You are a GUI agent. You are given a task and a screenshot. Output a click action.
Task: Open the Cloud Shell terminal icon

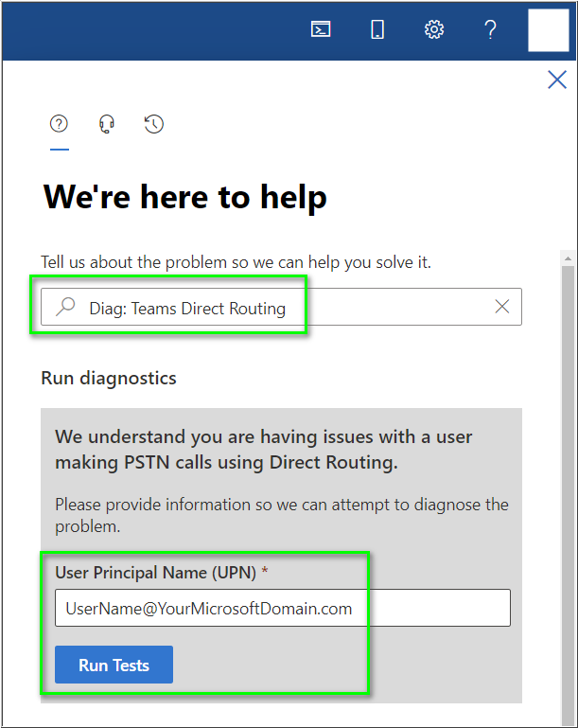tap(321, 29)
